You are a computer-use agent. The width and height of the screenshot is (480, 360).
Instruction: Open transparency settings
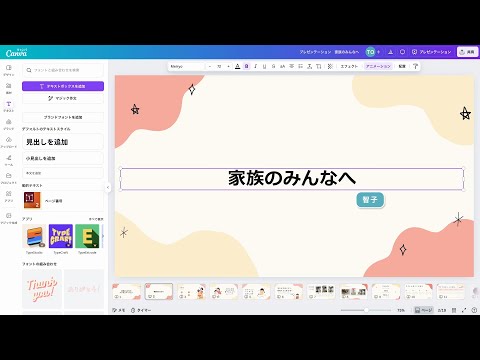coord(330,66)
